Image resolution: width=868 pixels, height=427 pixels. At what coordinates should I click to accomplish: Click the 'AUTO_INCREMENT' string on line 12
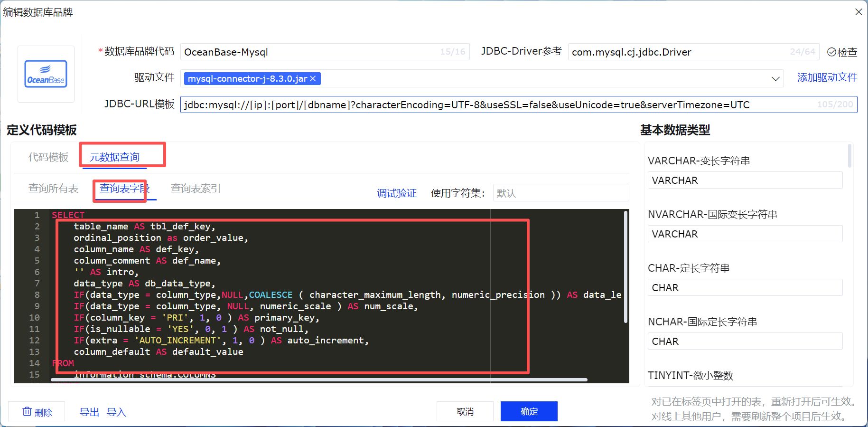[178, 341]
